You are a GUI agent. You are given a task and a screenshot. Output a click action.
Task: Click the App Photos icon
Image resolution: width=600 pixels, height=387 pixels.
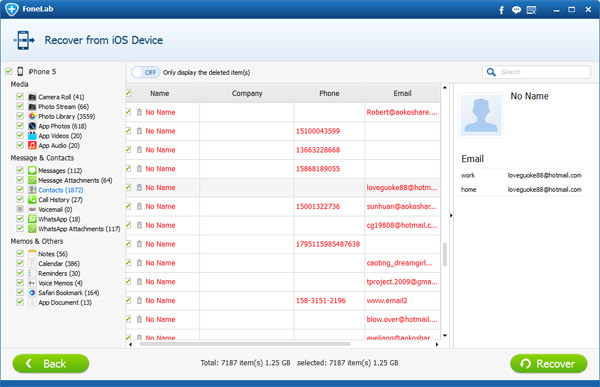tap(32, 126)
